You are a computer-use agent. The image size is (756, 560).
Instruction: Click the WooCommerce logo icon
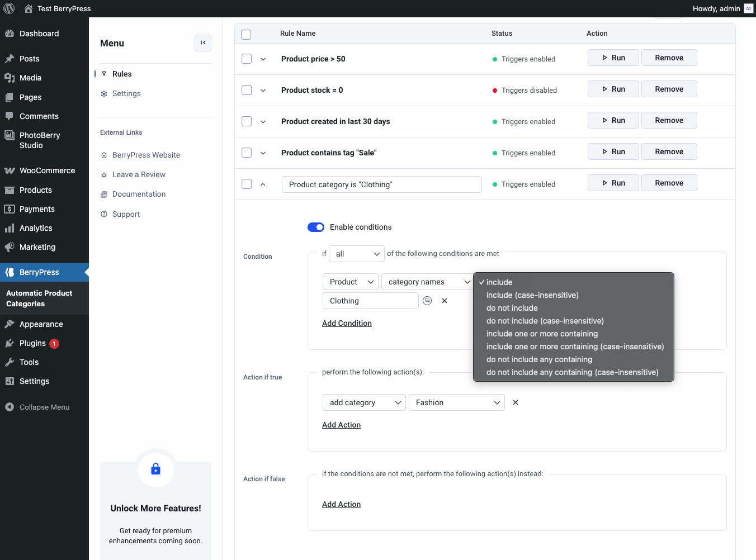pyautogui.click(x=10, y=170)
